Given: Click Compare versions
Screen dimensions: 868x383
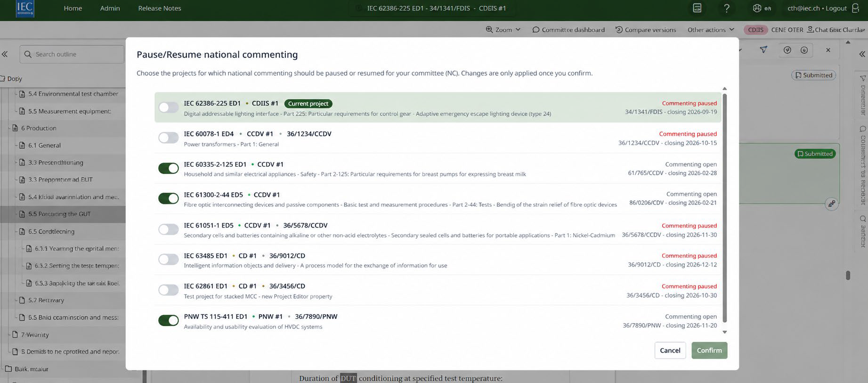Looking at the screenshot, I should pos(645,30).
